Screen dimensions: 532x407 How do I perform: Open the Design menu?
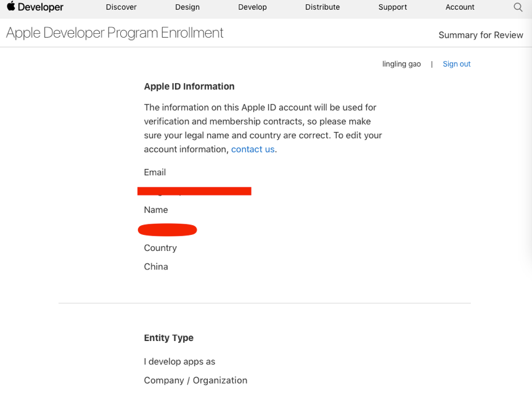[x=187, y=7]
